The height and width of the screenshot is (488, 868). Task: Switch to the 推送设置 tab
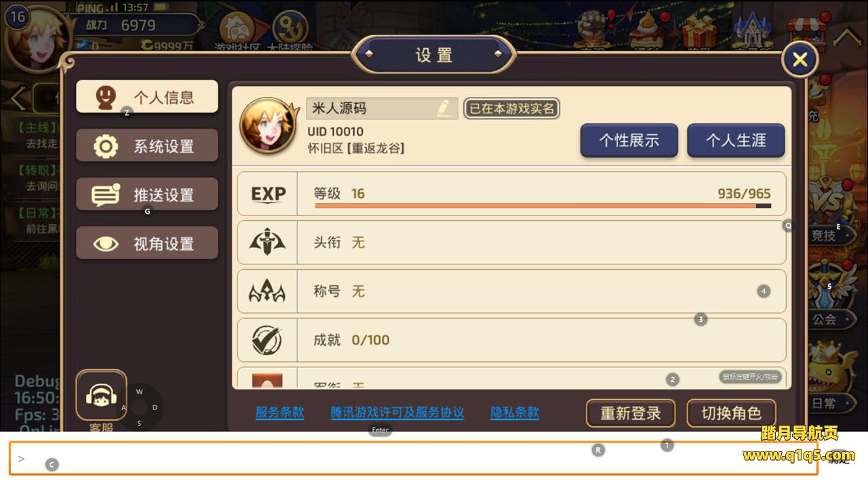[147, 195]
